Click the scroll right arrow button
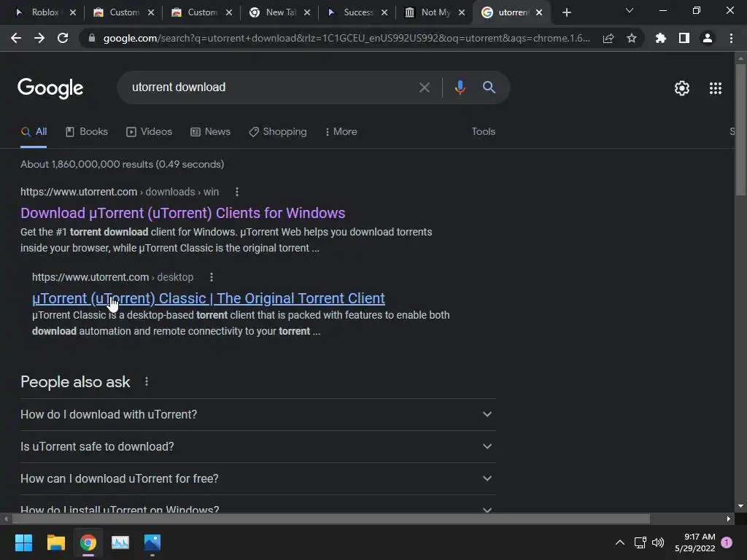Image resolution: width=747 pixels, height=560 pixels. pos(729,518)
